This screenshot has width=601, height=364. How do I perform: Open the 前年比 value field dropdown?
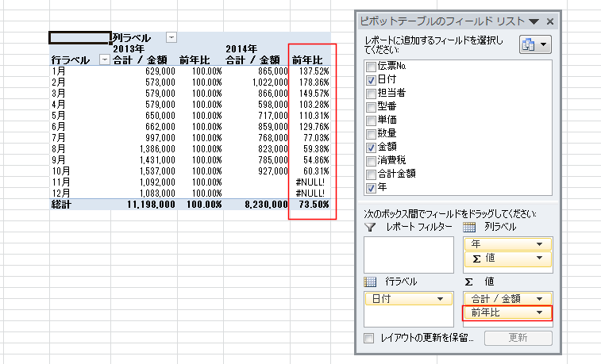click(539, 312)
